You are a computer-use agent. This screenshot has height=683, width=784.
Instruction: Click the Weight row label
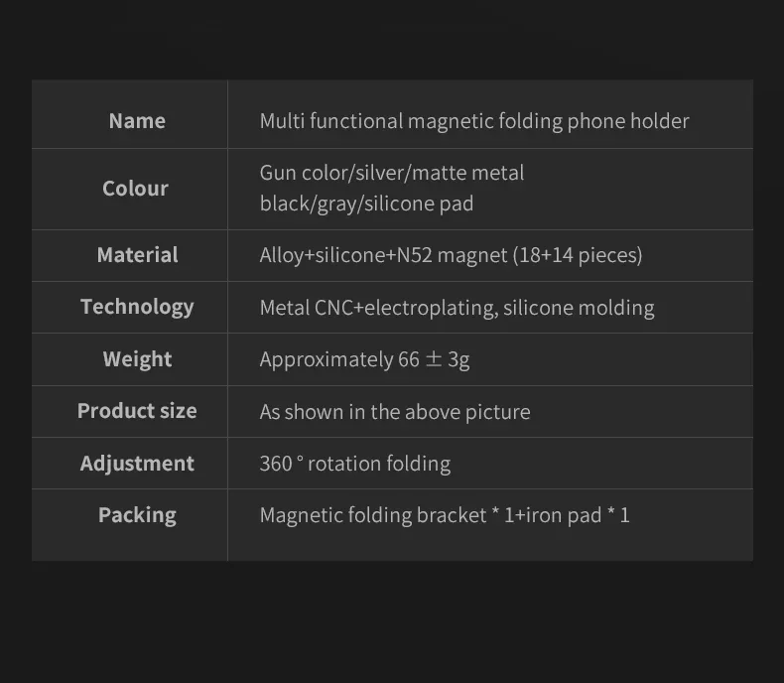pos(137,359)
